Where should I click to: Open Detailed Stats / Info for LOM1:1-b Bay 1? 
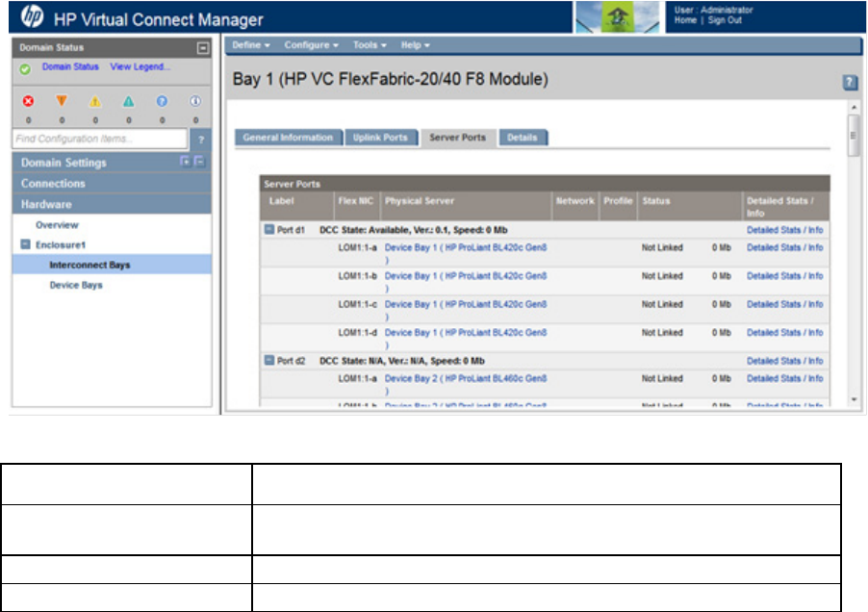pyautogui.click(x=784, y=275)
